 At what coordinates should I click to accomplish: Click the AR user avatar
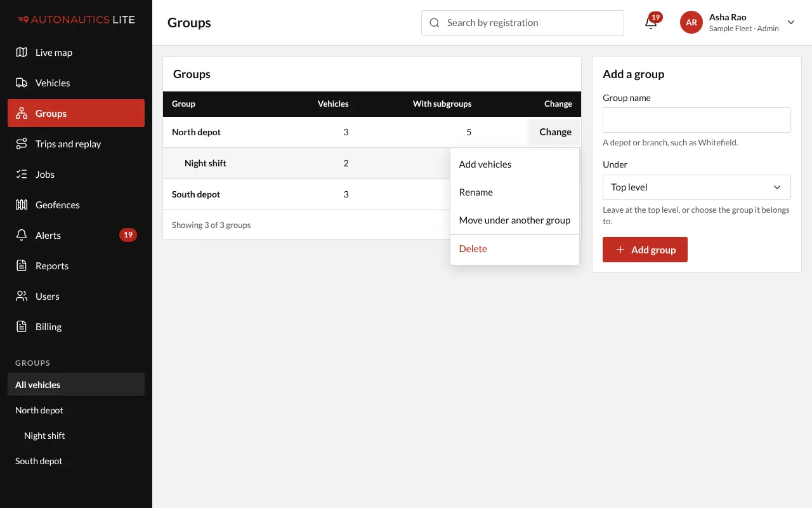click(691, 22)
